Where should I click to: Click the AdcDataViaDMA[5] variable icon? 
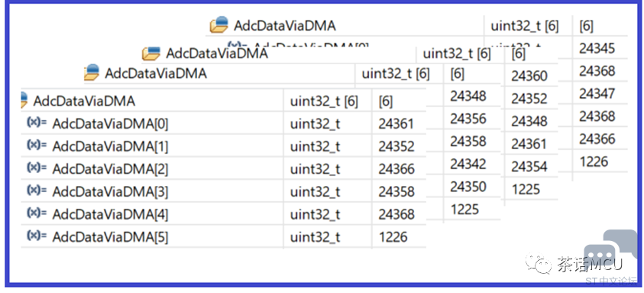[37, 236]
